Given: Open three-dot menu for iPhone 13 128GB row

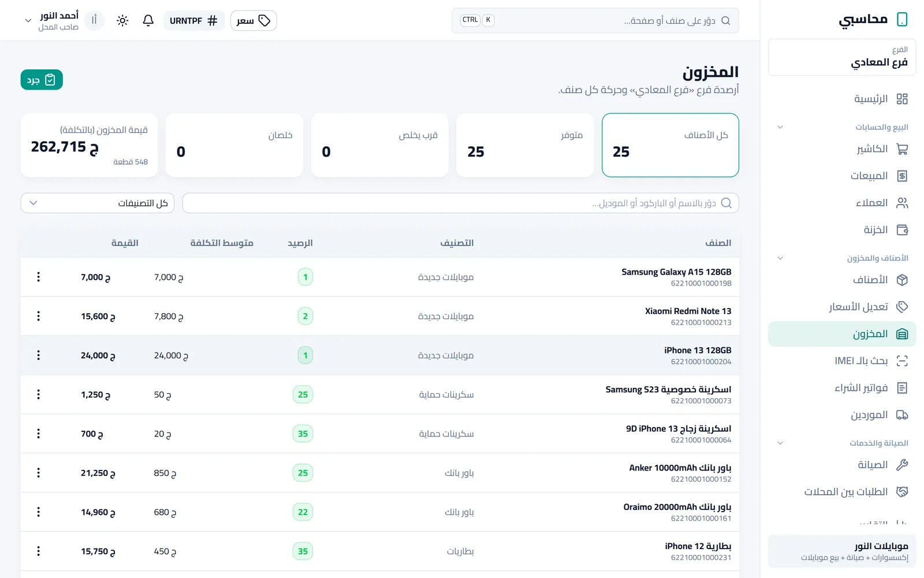Looking at the screenshot, I should tap(39, 355).
